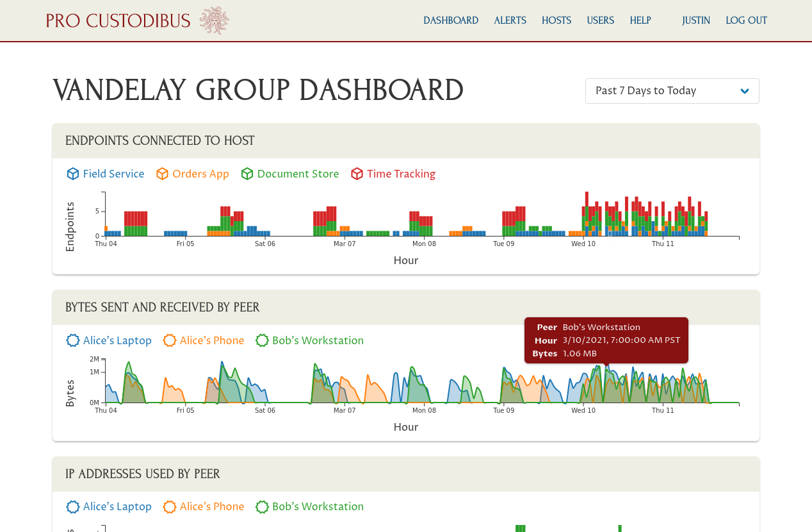The height and width of the screenshot is (532, 812).
Task: Open Bob's Workstation link in Bytes panel
Action: click(318, 340)
